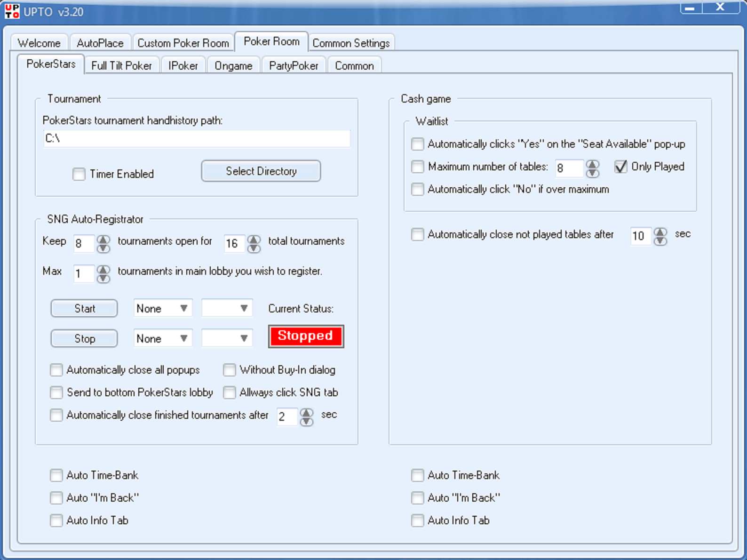Open the Ongame sub-tab
This screenshot has height=560, width=747.
click(233, 65)
